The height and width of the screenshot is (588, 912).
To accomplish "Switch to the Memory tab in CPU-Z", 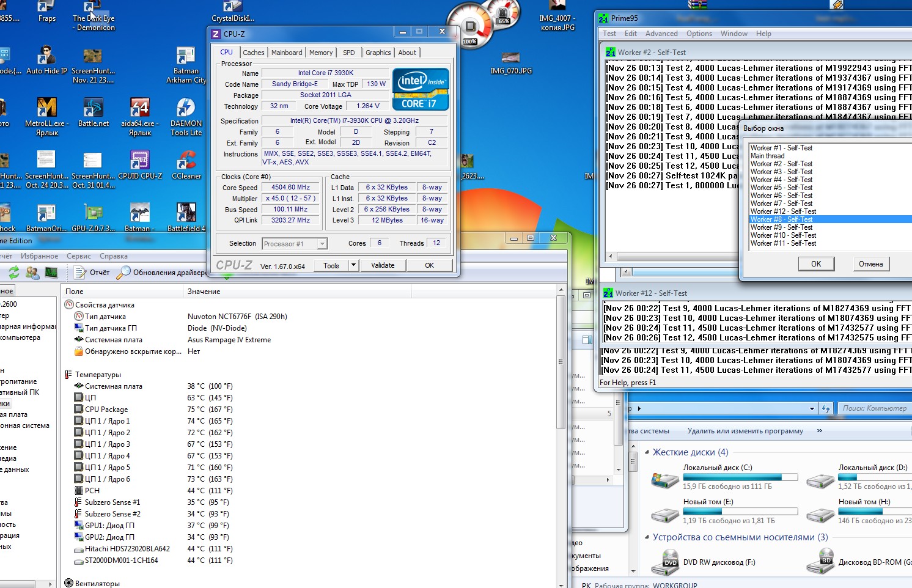I will click(x=321, y=53).
